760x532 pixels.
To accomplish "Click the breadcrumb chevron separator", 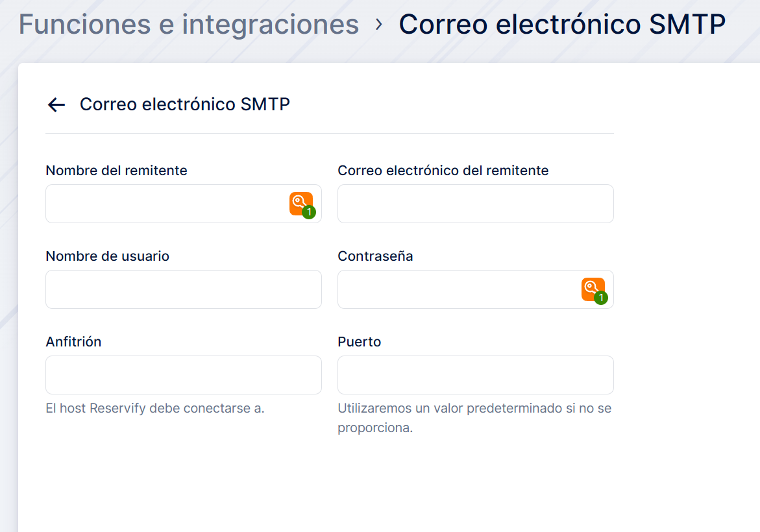I will pos(379,25).
